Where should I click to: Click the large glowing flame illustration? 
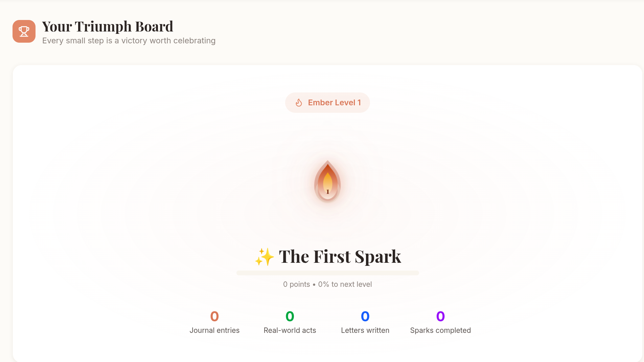[x=327, y=182]
